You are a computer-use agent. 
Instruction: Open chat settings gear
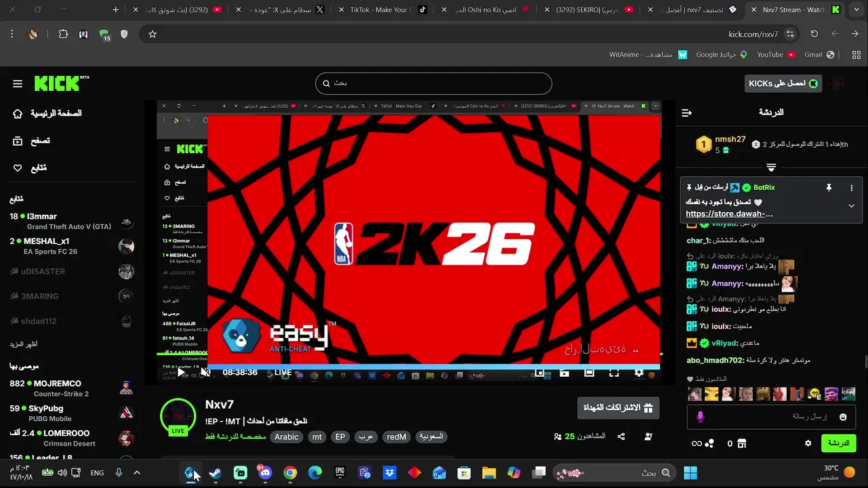click(808, 443)
